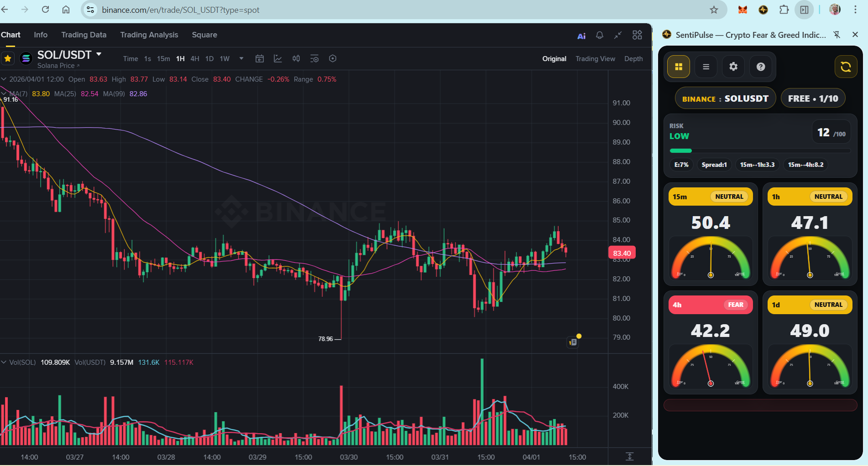Select the Trading View chart mode
This screenshot has height=466, width=868.
pos(595,58)
